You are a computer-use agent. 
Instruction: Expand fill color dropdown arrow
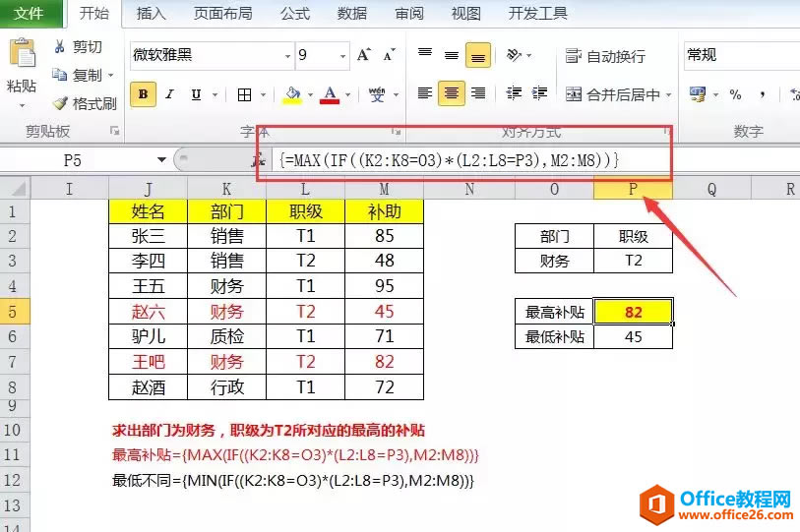310,94
